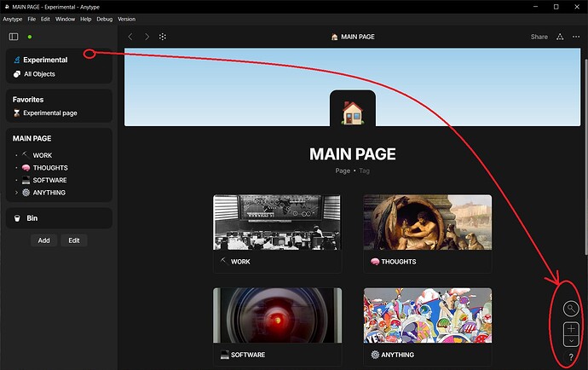
Task: Click the Tag relation under title
Action: (364, 171)
